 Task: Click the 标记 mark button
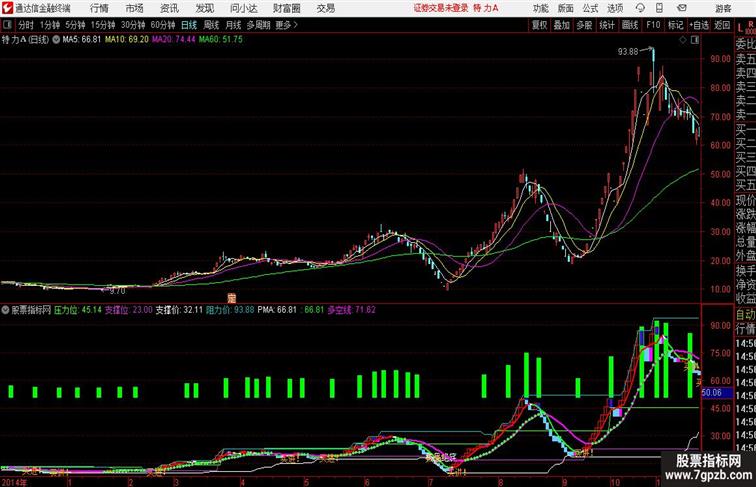pyautogui.click(x=675, y=25)
